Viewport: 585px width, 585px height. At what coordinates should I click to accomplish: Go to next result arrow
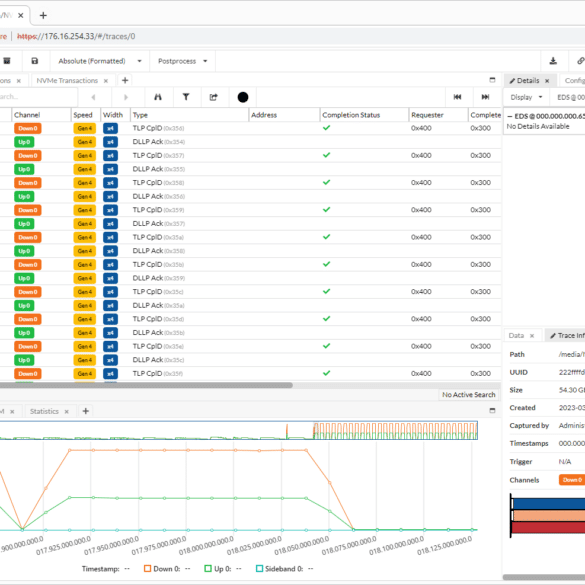point(126,97)
